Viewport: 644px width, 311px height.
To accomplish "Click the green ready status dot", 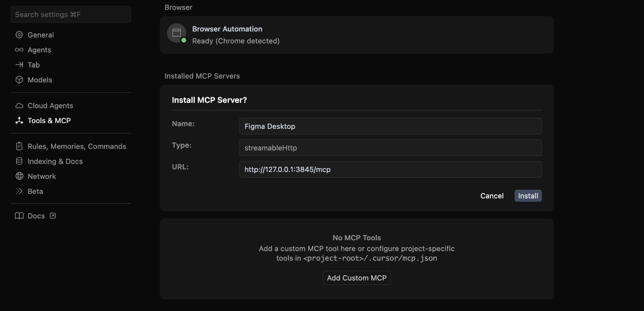I will coord(184,40).
